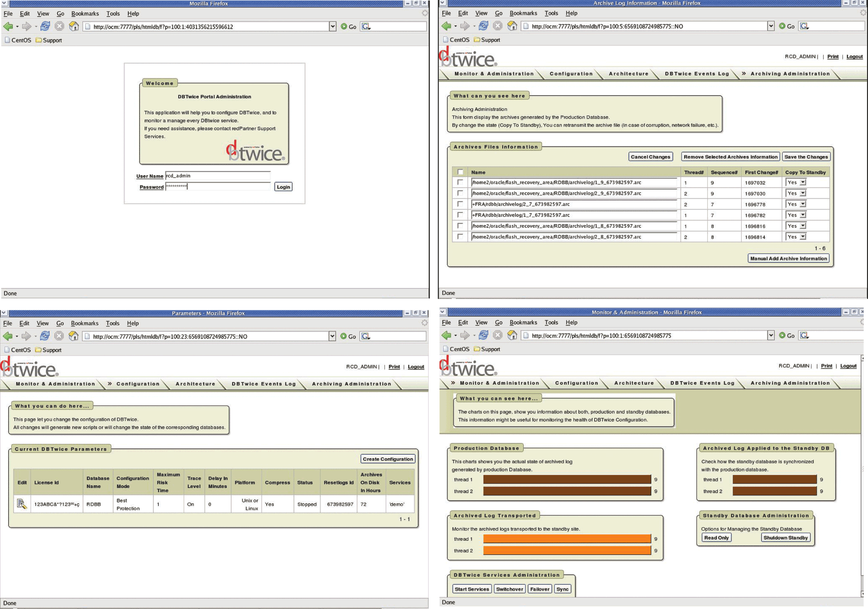Click the Home icon in the Parameters window
Image resolution: width=868 pixels, height=609 pixels.
click(x=73, y=336)
